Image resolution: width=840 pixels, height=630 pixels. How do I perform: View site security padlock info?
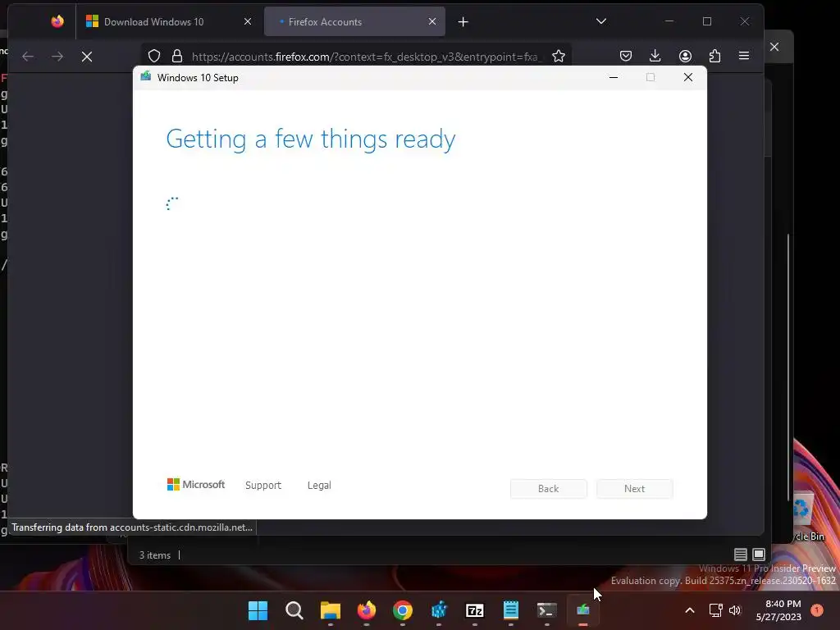[x=177, y=57]
